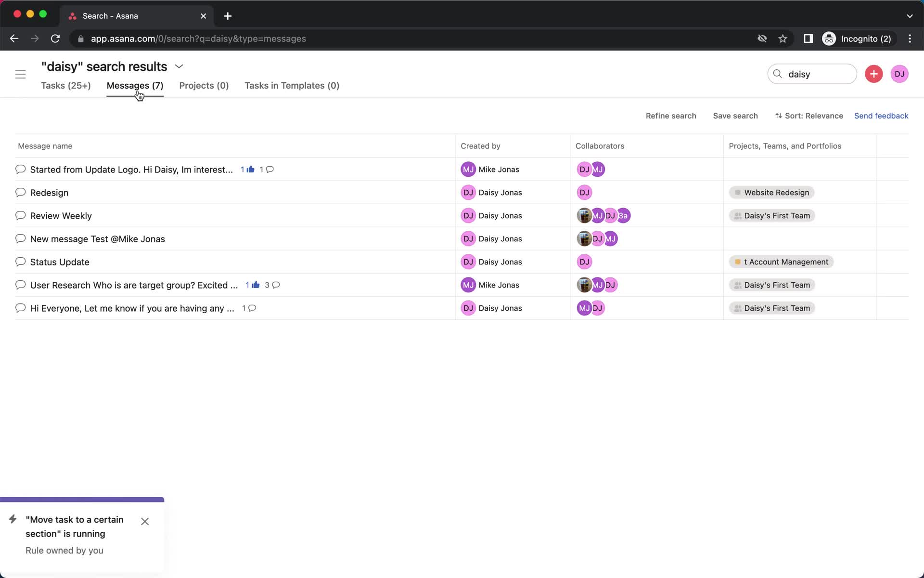The width and height of the screenshot is (924, 578).
Task: Click comment count on Update Logo message
Action: click(267, 169)
